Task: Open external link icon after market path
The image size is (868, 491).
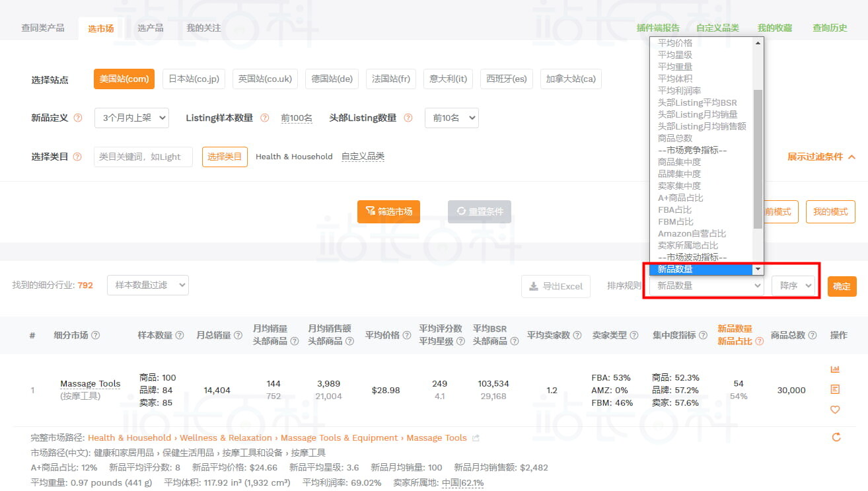Action: click(476, 438)
